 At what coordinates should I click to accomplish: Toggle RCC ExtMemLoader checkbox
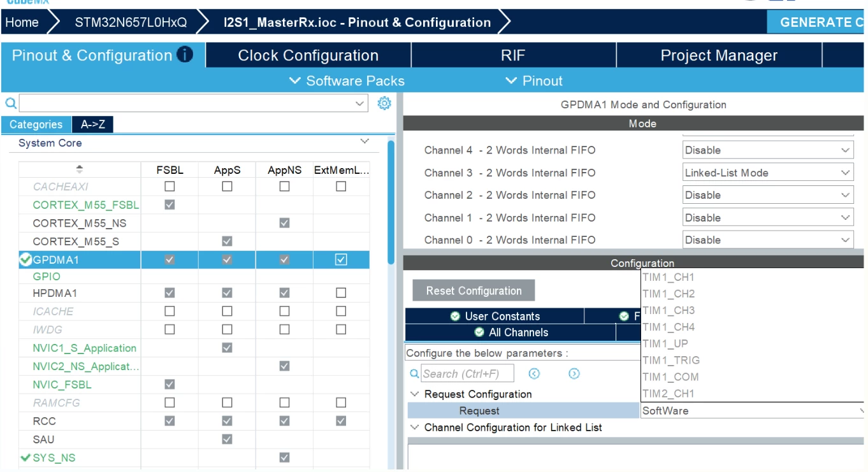341,420
